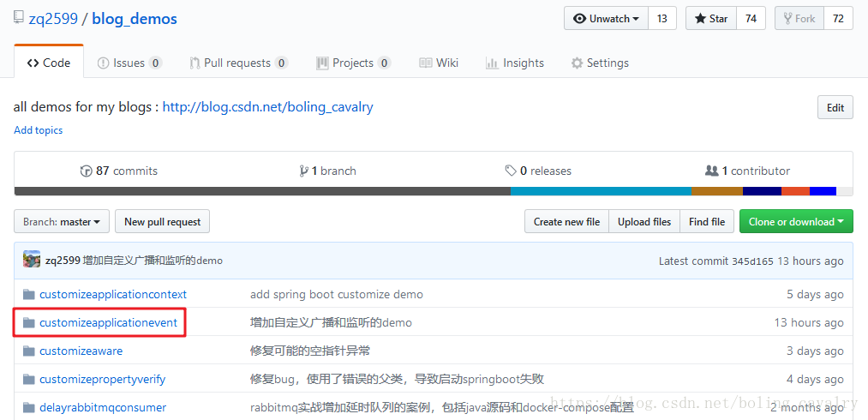868x420 pixels.
Task: Switch to the Issues tab
Action: tap(129, 63)
